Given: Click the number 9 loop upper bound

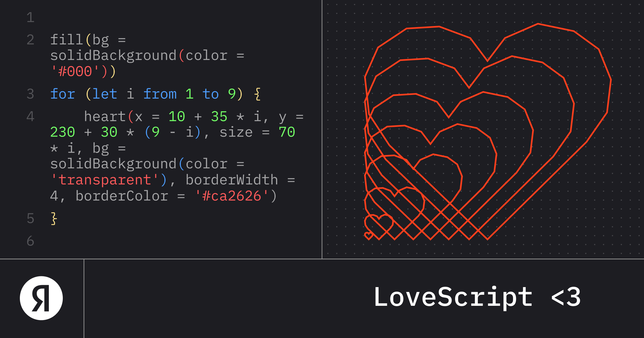Looking at the screenshot, I should click(232, 94).
